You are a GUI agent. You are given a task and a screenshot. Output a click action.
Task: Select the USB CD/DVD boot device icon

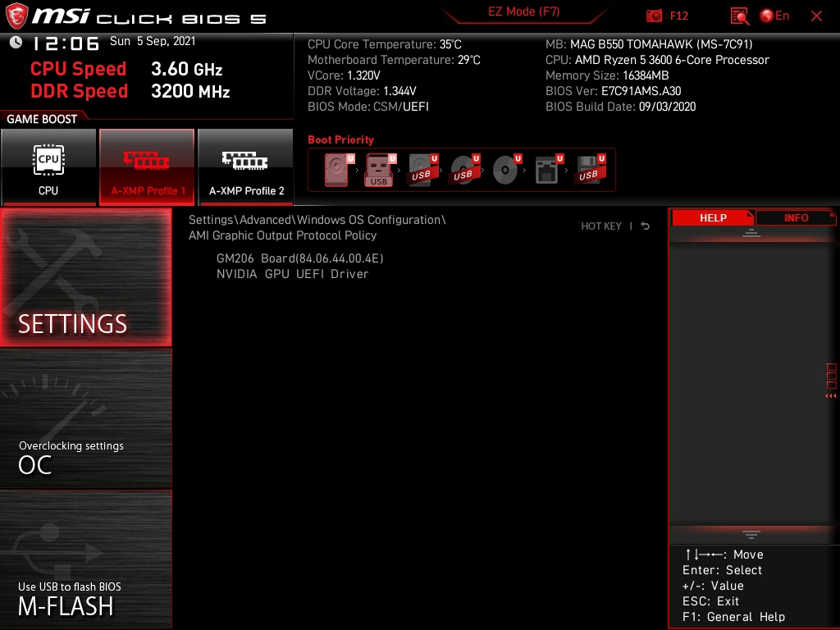tap(464, 170)
